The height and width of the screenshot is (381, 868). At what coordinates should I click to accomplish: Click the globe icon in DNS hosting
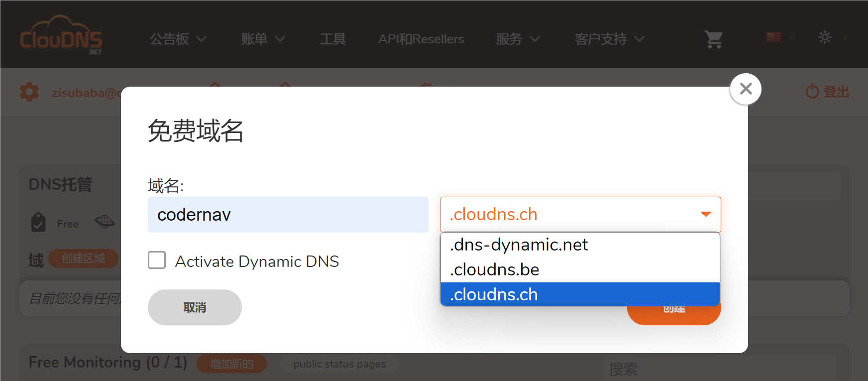pyautogui.click(x=105, y=222)
